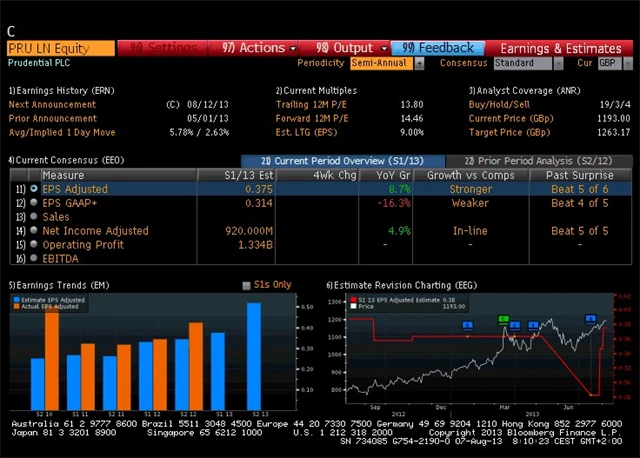Open the Consensus Standard dropdown
Image resolution: width=640 pixels, height=458 pixels.
click(559, 63)
